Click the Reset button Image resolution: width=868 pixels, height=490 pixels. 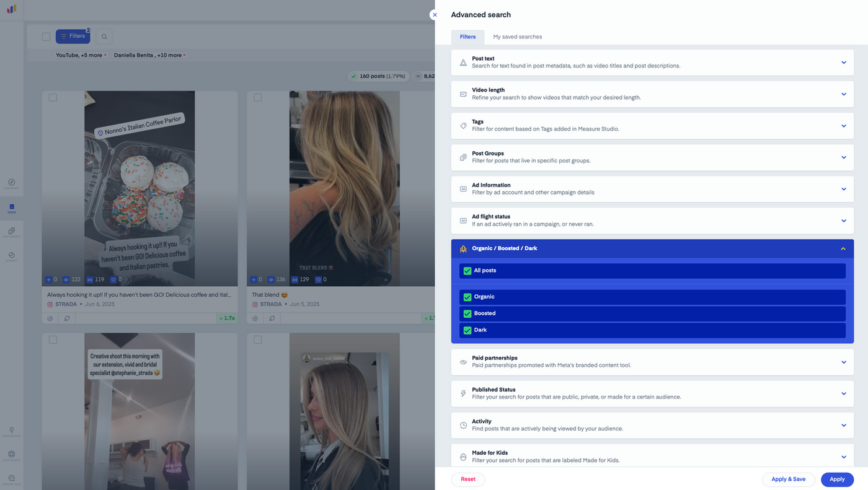pos(468,479)
